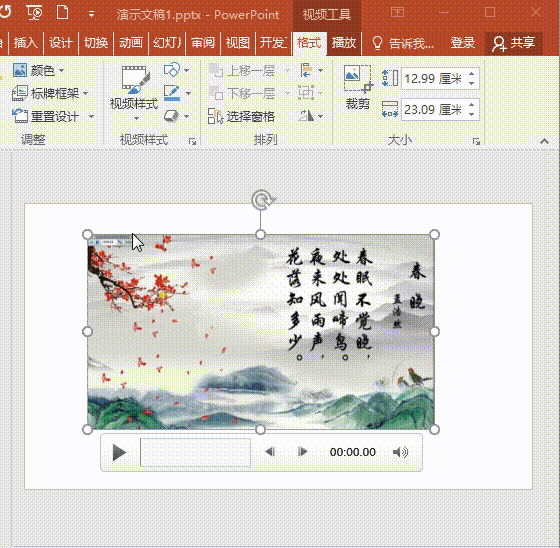Start slideshow from beginning icon
The image size is (560, 548).
[34, 13]
